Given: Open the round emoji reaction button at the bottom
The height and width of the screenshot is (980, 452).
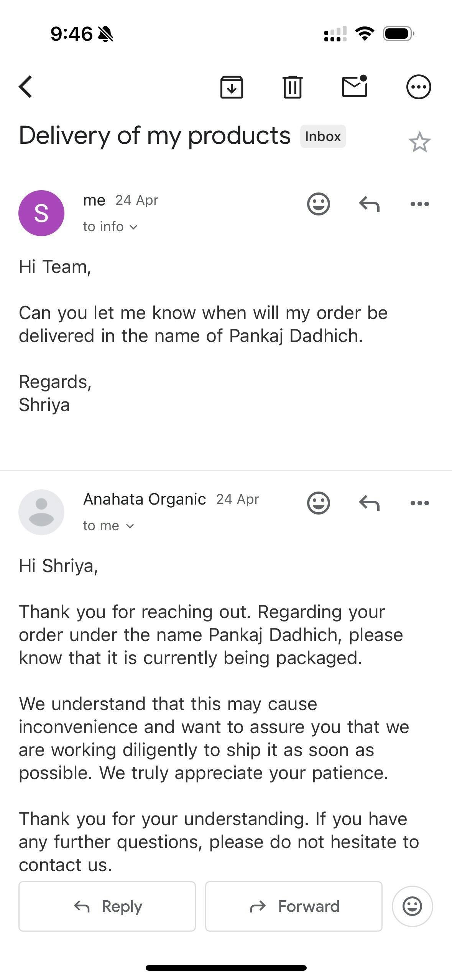Looking at the screenshot, I should coord(412,906).
